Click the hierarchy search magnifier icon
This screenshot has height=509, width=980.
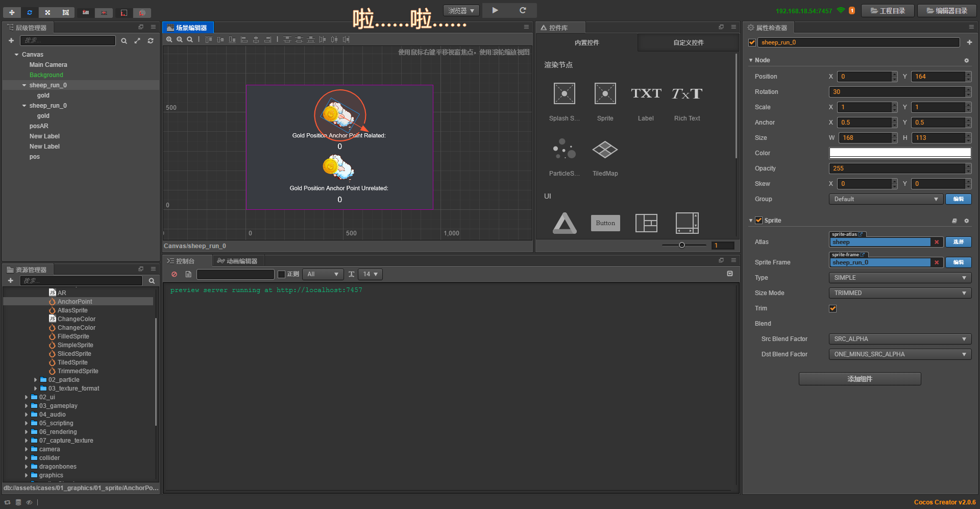pyautogui.click(x=124, y=41)
